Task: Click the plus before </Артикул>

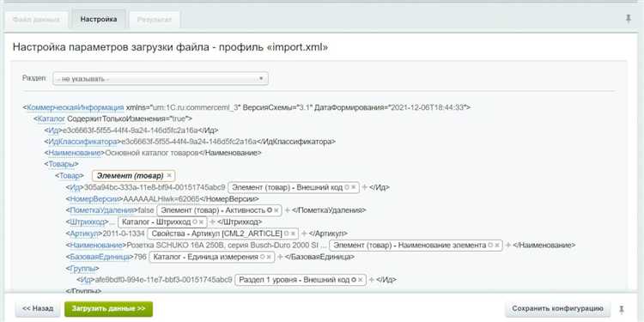Action: point(304,234)
